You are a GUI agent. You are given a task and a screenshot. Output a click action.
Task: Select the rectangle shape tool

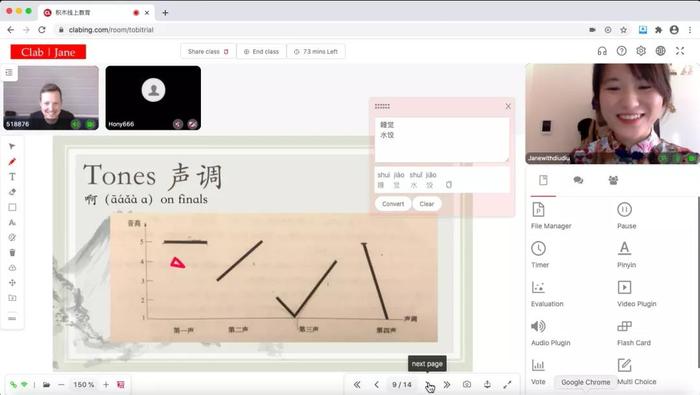[12, 207]
